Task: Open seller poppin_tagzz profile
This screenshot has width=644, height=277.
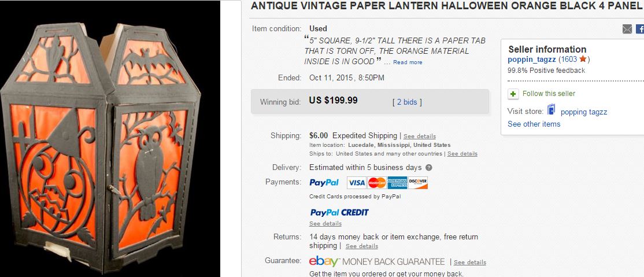Action: point(531,60)
